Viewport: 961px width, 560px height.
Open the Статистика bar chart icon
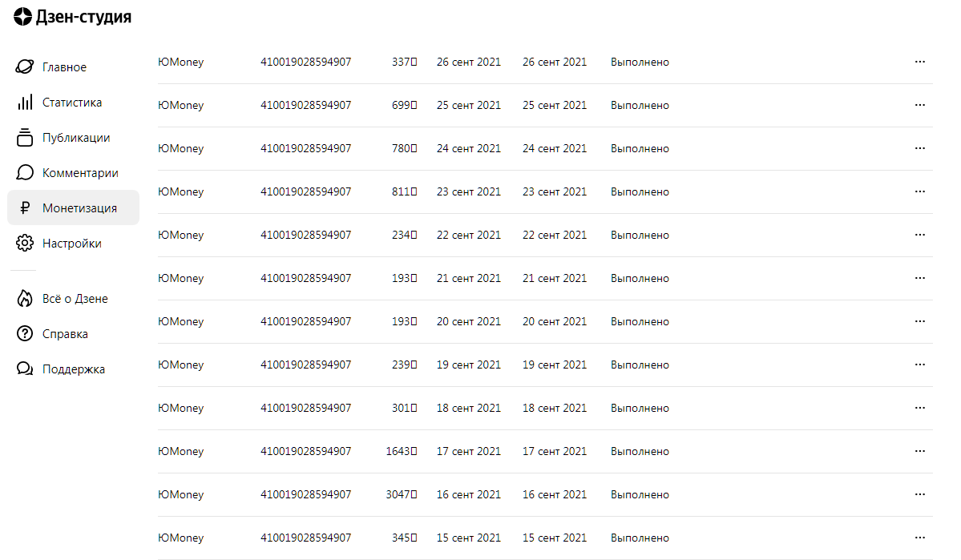25,103
